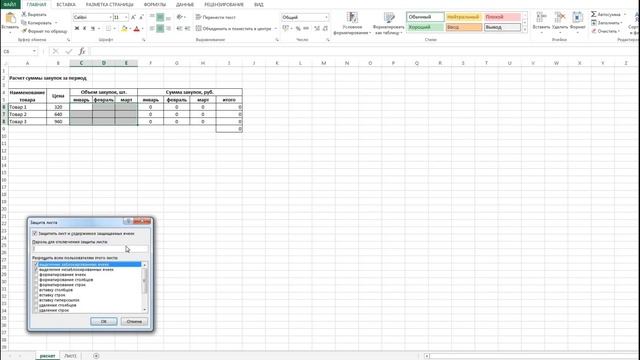Switch to the РЕЦЕНЗИРОВАНИЕ ribbon tab
Image resolution: width=640 pixels, height=360 pixels.
(x=224, y=4)
